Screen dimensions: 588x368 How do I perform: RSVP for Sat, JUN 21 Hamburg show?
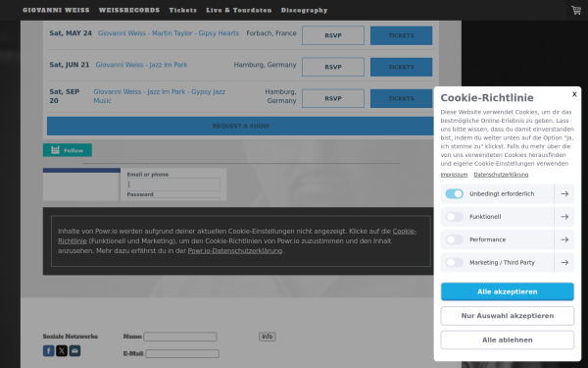coord(333,67)
